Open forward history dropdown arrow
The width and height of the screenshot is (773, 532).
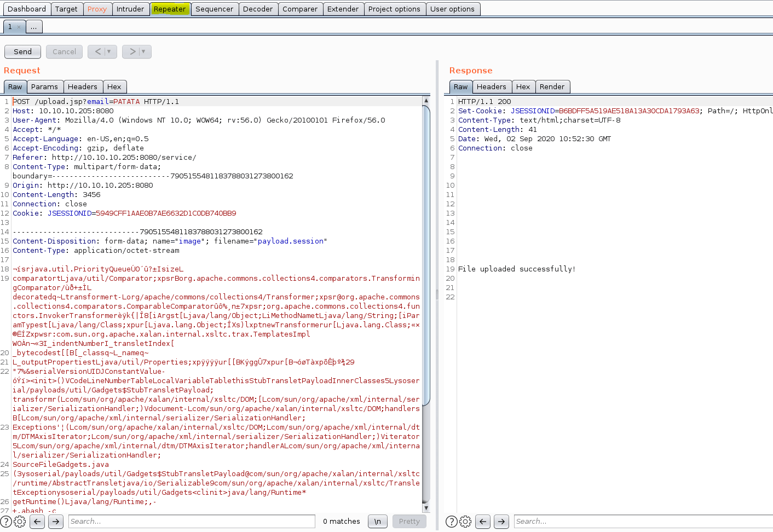[143, 51]
